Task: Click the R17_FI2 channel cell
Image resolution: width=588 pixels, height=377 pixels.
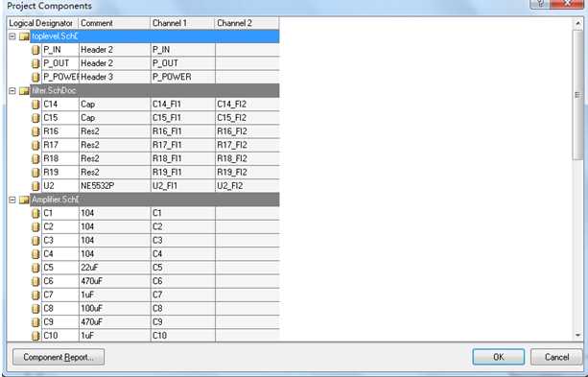Action: pos(247,145)
